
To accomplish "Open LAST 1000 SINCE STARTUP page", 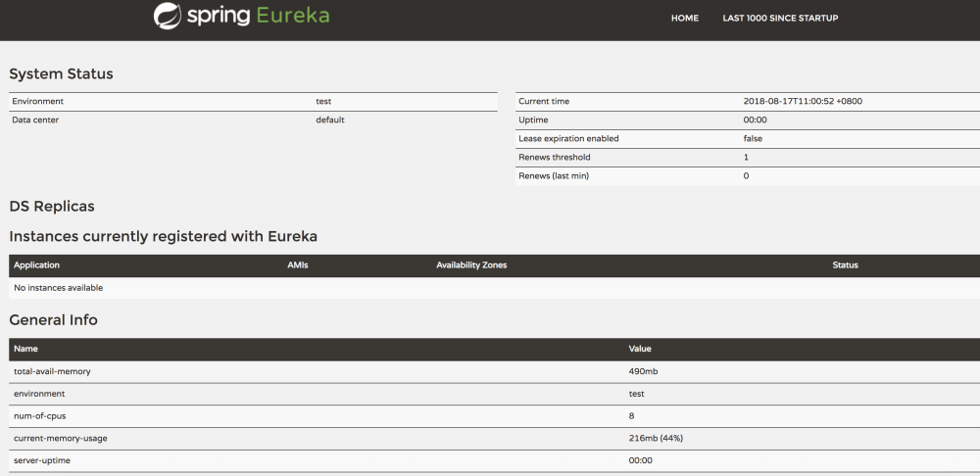I will [x=780, y=18].
